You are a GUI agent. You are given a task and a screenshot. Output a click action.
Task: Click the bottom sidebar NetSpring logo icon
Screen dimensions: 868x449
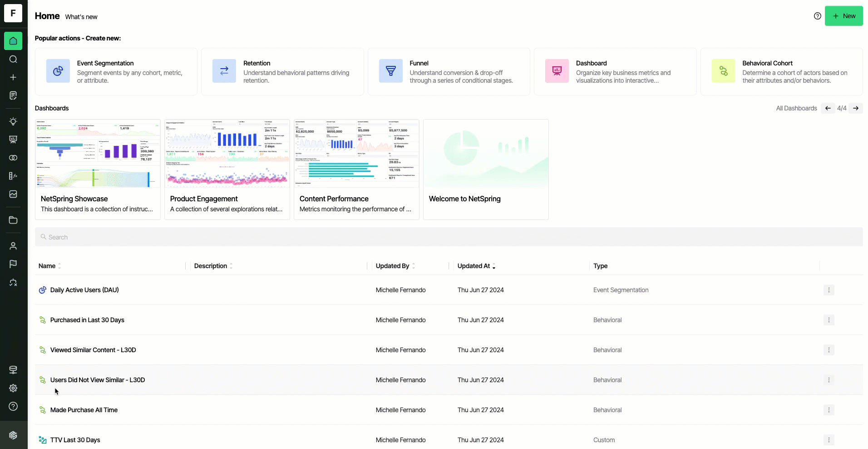click(13, 435)
